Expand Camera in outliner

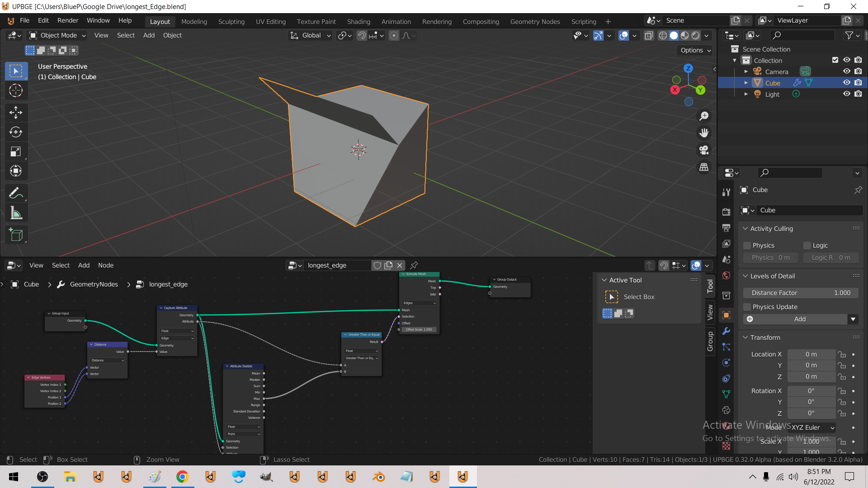(746, 71)
